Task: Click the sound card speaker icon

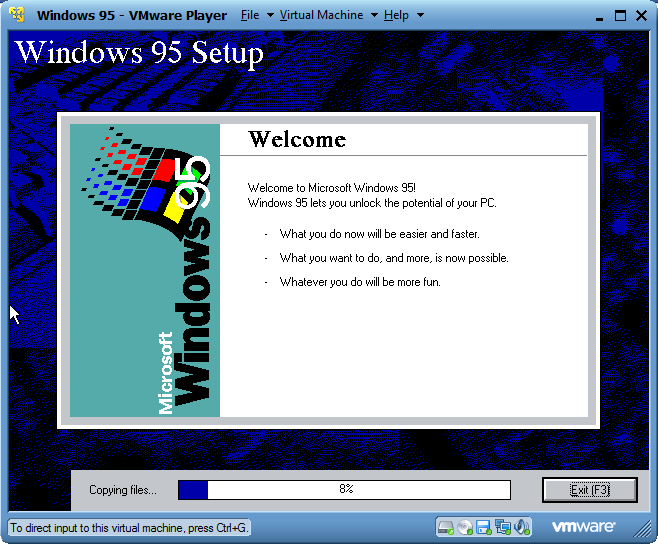Action: (522, 527)
